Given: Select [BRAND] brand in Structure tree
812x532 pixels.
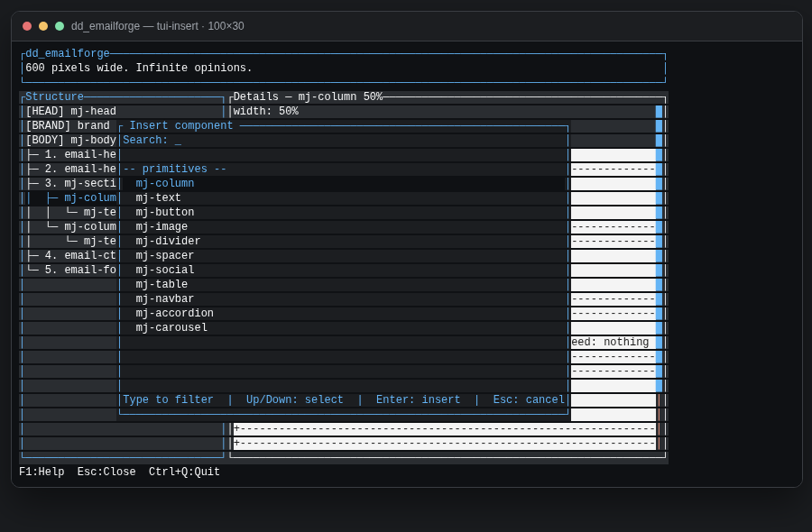Looking at the screenshot, I should [68, 125].
